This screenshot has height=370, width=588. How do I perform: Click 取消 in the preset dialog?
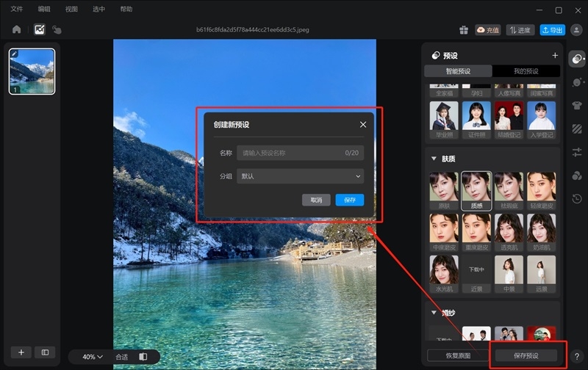(316, 200)
